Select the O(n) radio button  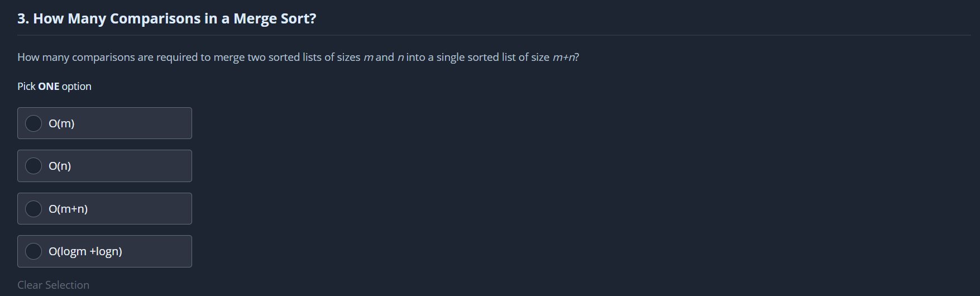[34, 166]
